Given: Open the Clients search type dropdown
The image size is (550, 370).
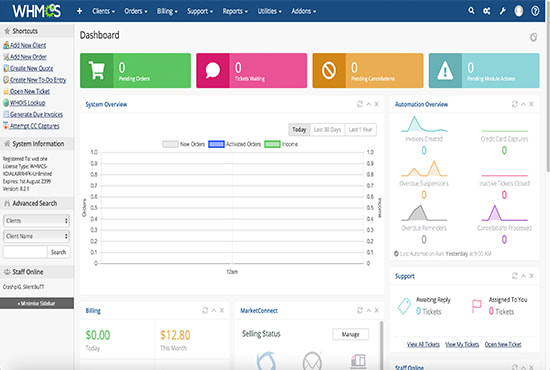Looking at the screenshot, I should (36, 221).
